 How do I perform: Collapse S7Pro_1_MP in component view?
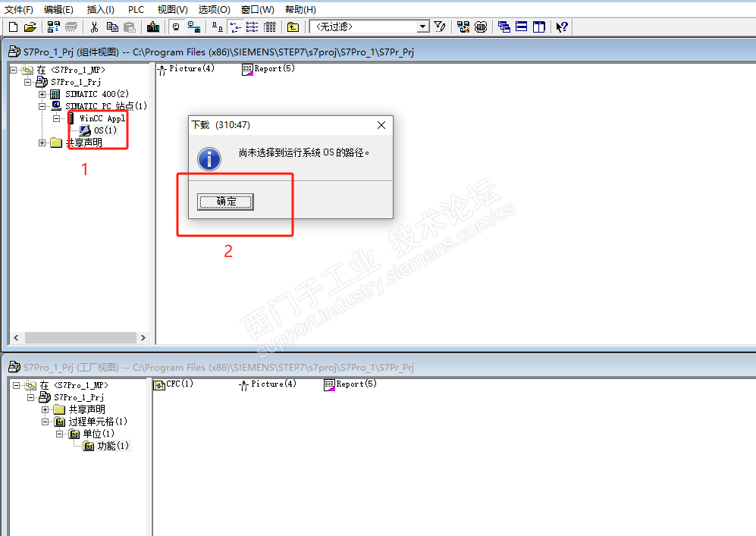pyautogui.click(x=14, y=70)
